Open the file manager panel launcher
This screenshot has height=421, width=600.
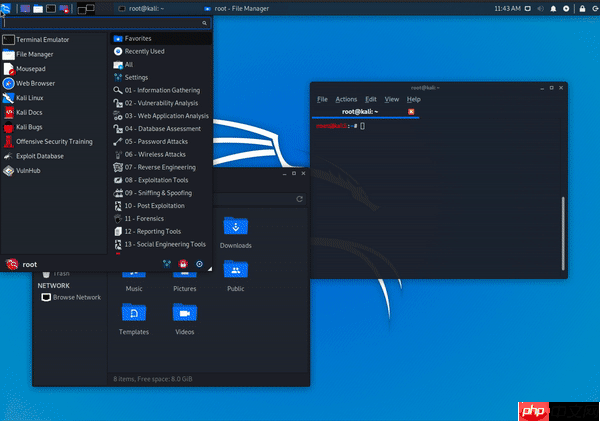(38, 8)
